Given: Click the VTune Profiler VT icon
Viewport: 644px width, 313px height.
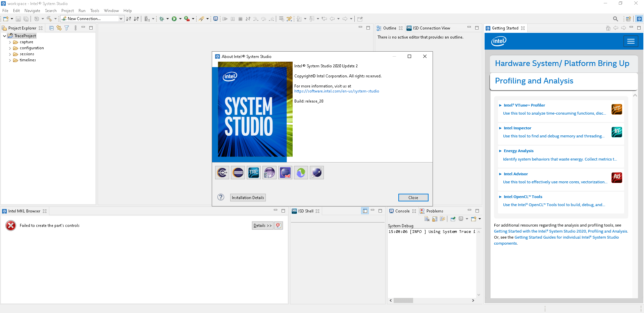Looking at the screenshot, I should [x=617, y=109].
